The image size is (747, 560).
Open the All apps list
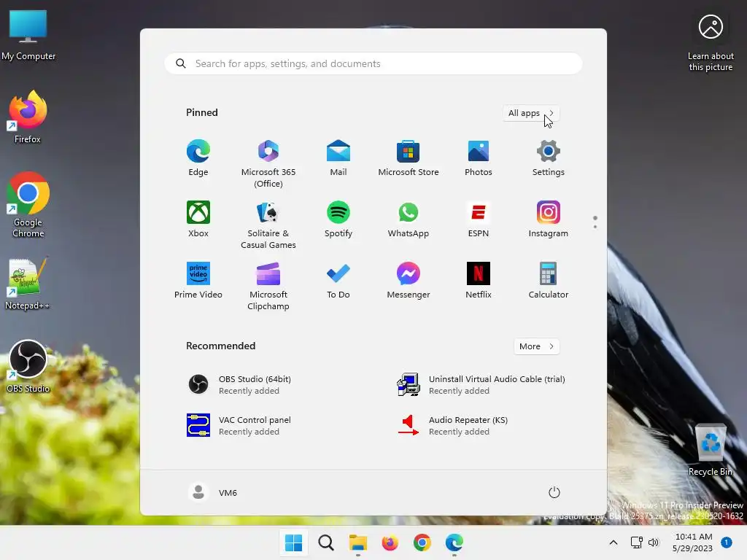pyautogui.click(x=531, y=113)
